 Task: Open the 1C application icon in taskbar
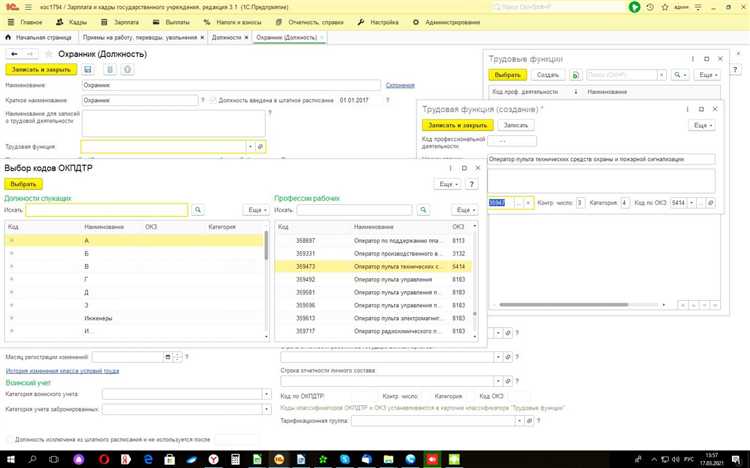[279, 459]
